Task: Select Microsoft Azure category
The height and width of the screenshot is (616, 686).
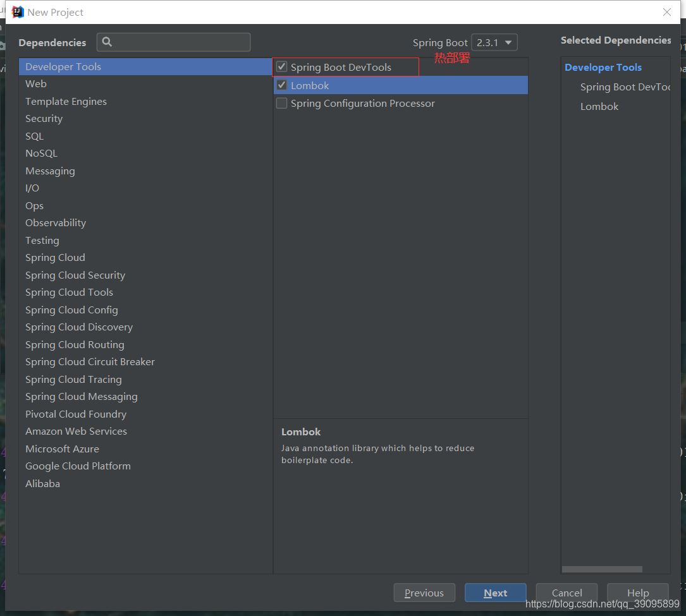Action: [x=145, y=449]
